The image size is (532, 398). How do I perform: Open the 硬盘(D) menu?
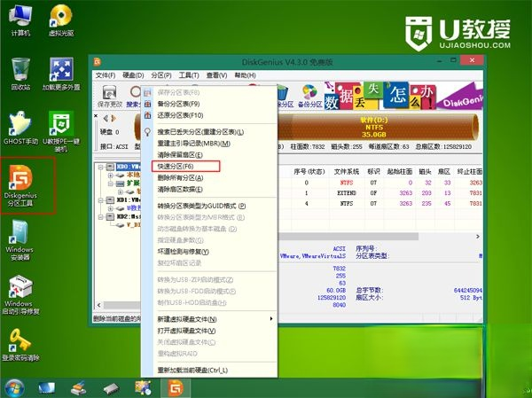click(x=133, y=75)
